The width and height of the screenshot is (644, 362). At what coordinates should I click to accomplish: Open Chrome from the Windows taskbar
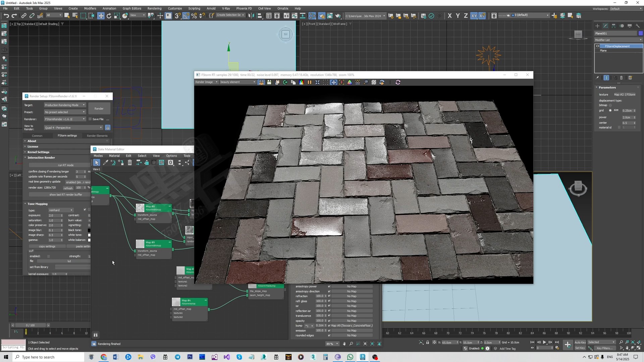pos(104,357)
